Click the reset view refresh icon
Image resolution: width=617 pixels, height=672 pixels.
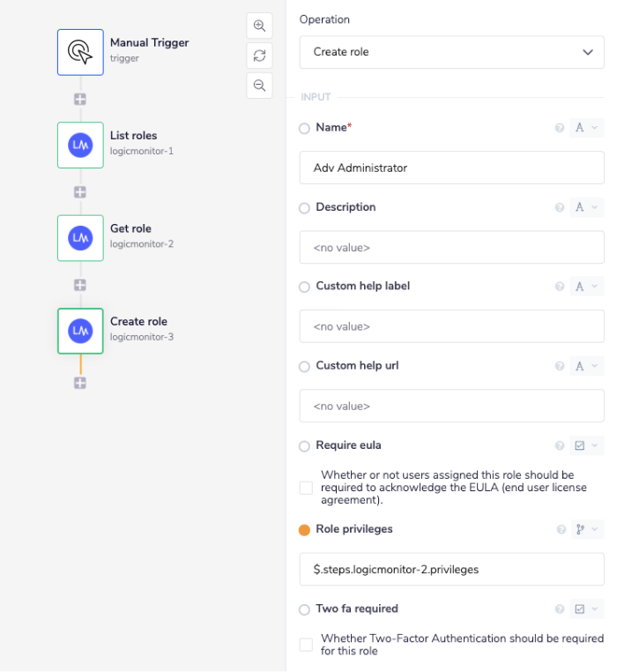click(259, 56)
